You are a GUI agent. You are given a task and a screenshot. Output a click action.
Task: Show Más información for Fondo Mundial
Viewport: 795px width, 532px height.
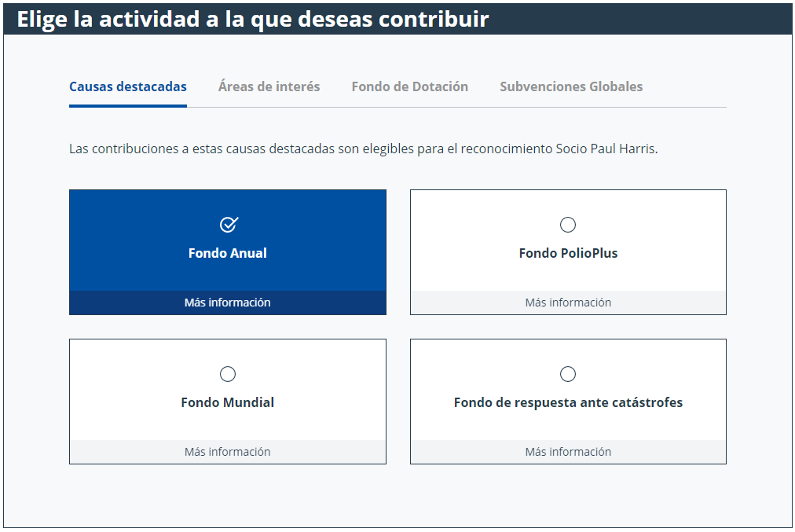228,451
